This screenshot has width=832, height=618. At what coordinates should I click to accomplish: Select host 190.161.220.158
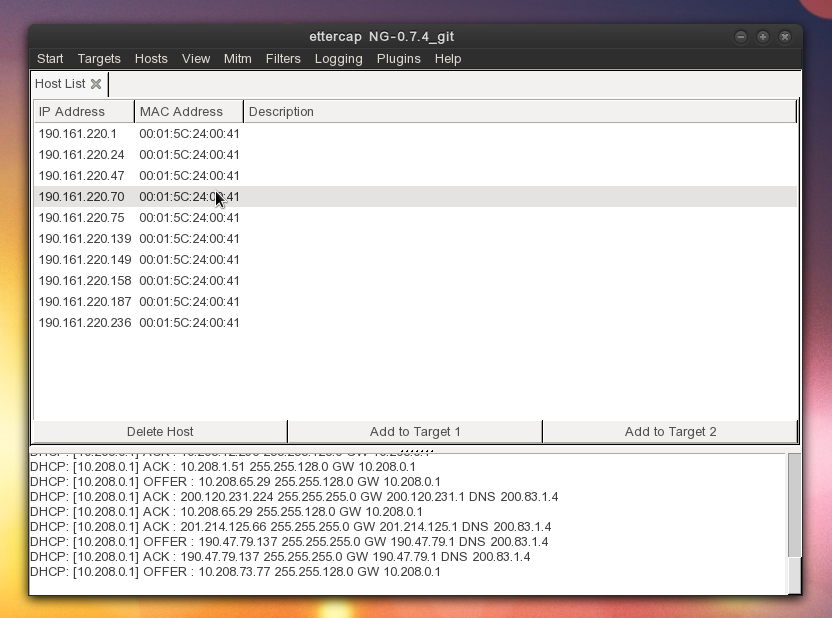[x=415, y=281]
